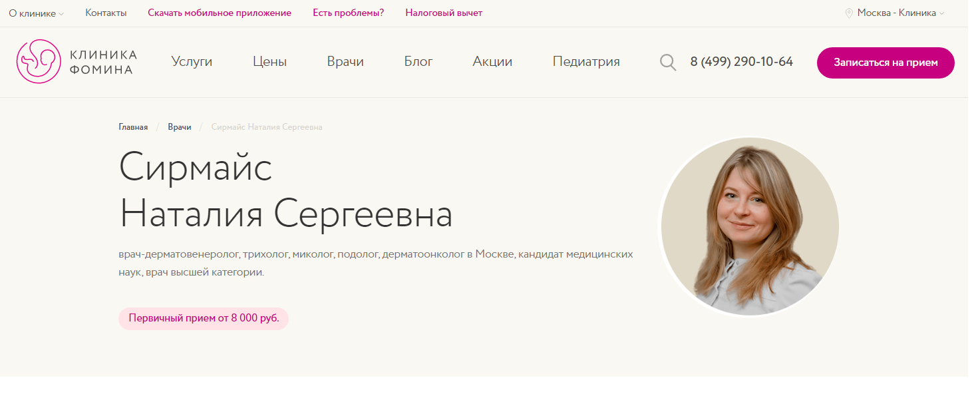Open the Блог menu item
The height and width of the screenshot is (402, 980).
[418, 62]
